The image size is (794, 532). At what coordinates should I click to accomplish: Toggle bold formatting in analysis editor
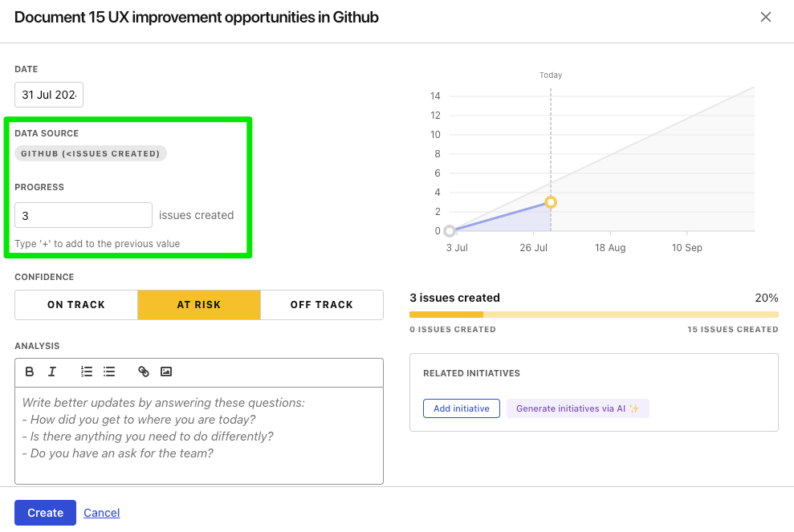point(30,372)
